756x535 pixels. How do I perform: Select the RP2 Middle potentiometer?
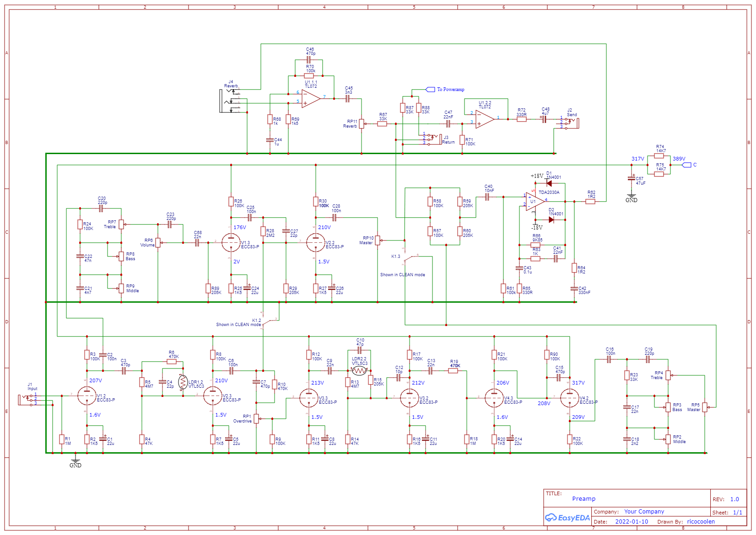tap(668, 439)
